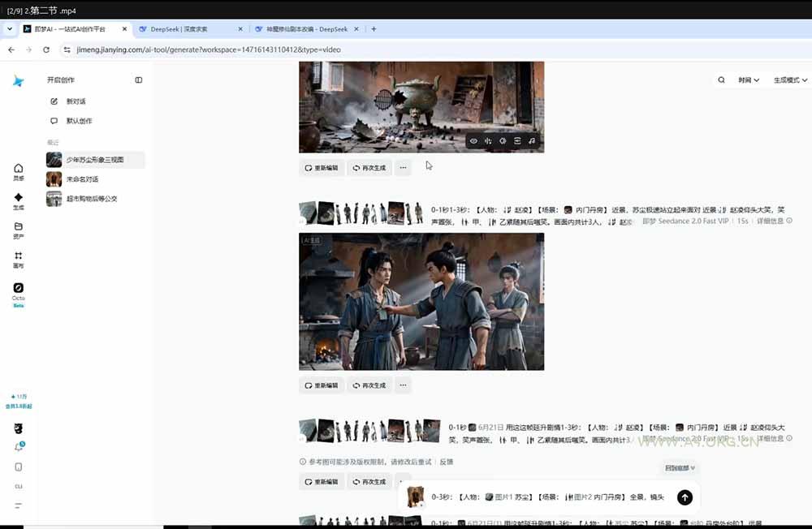The height and width of the screenshot is (529, 812).
Task: Click 重新编辑 below the three men video
Action: pos(321,385)
